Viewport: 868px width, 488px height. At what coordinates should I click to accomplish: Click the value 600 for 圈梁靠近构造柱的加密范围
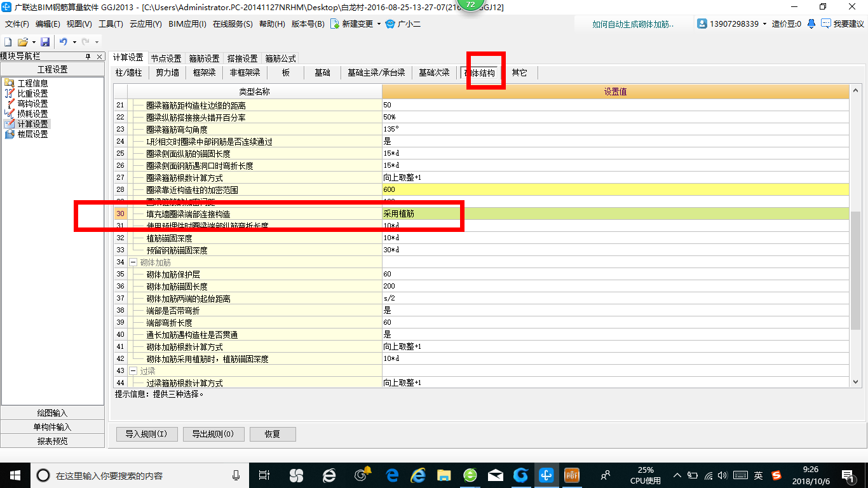tap(615, 190)
